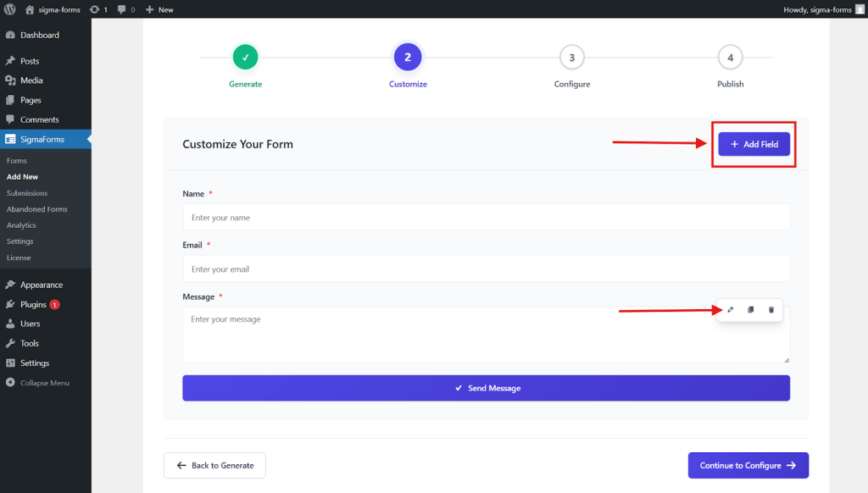This screenshot has width=868, height=493.
Task: Click the Add Field button
Action: click(x=754, y=144)
